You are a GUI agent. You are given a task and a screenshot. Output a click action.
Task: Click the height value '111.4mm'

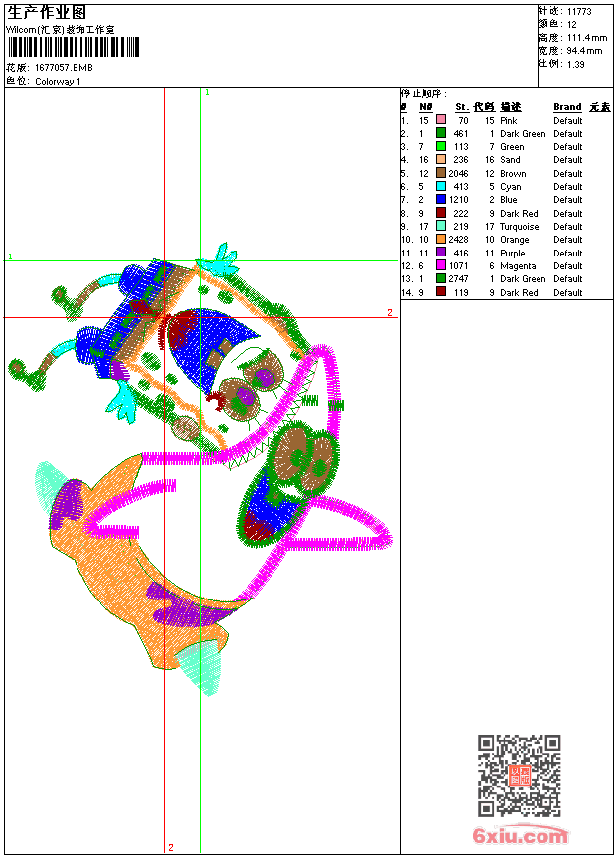coord(587,38)
